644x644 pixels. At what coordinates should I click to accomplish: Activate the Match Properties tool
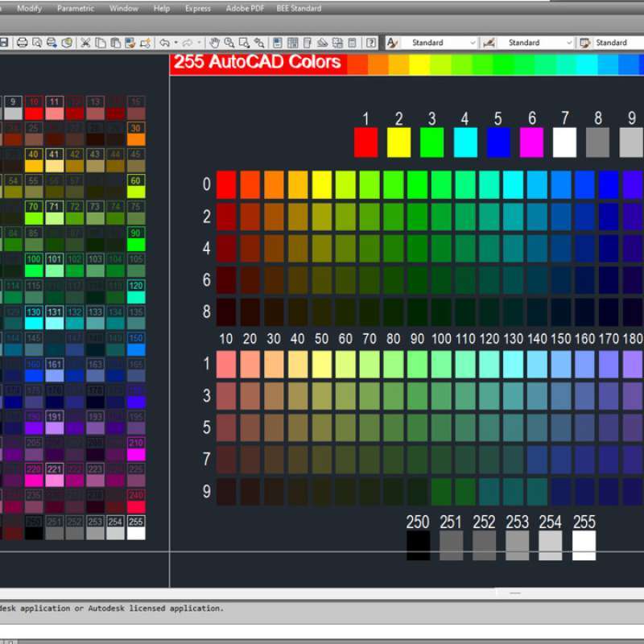[129, 42]
